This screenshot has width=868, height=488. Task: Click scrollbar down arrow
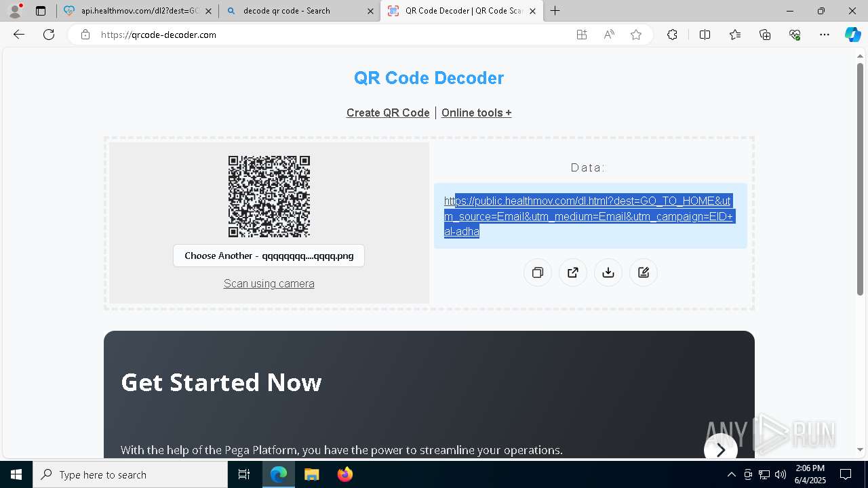coord(860,449)
